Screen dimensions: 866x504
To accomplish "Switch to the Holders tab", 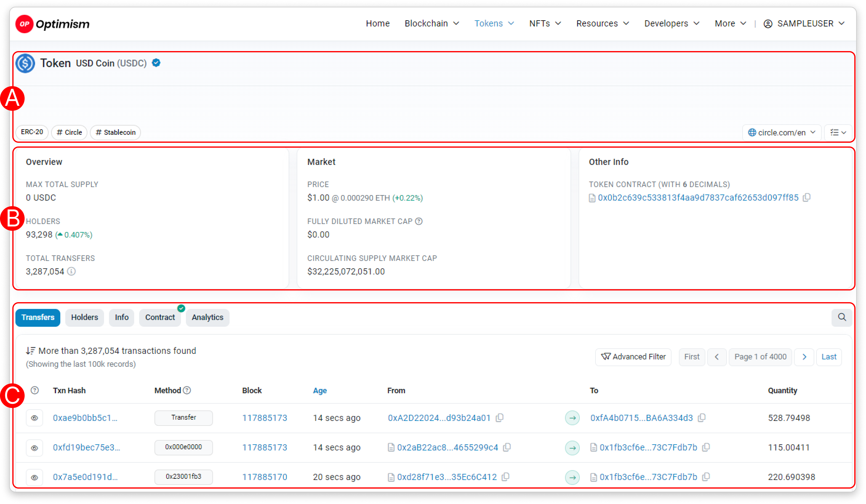I will [x=85, y=317].
